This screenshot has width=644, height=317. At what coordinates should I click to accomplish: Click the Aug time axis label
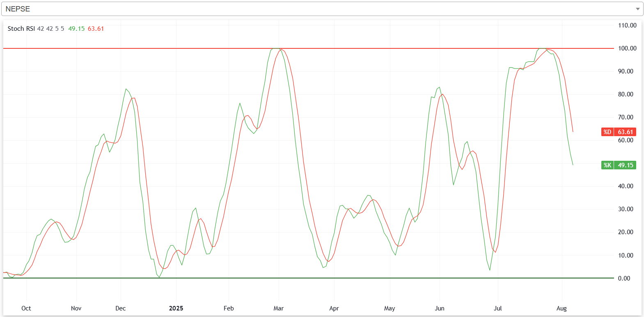[x=561, y=308]
